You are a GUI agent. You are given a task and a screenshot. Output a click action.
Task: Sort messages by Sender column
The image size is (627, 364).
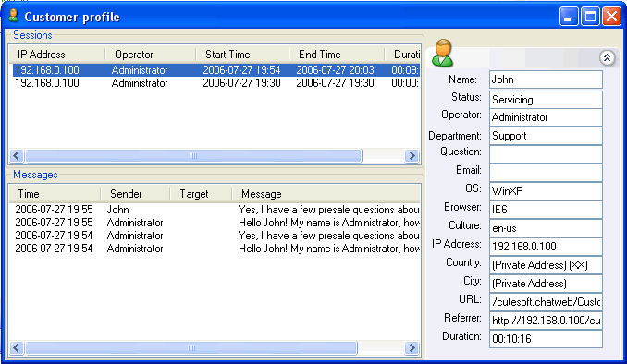pos(135,194)
